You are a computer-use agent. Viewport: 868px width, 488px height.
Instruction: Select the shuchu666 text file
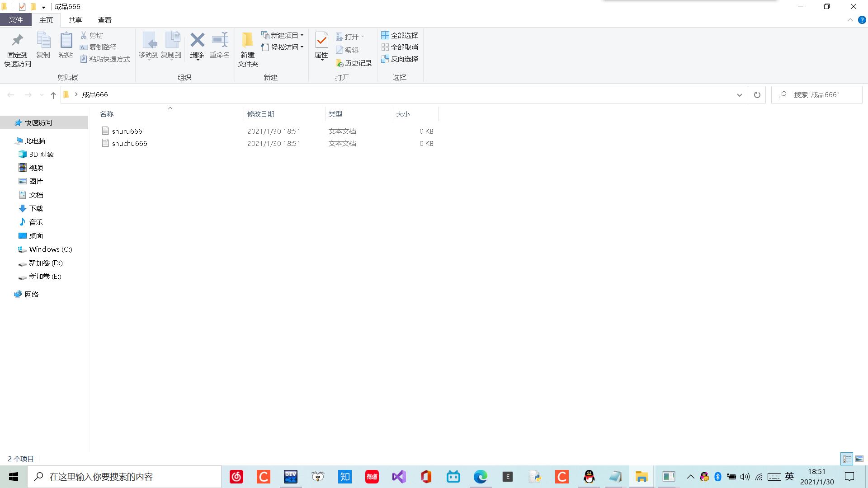[130, 143]
